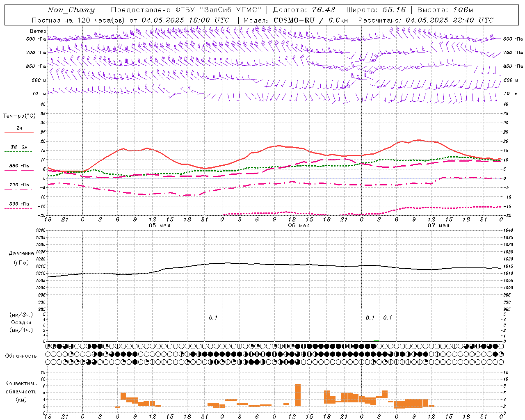Click the 05 мая date label

point(159,226)
